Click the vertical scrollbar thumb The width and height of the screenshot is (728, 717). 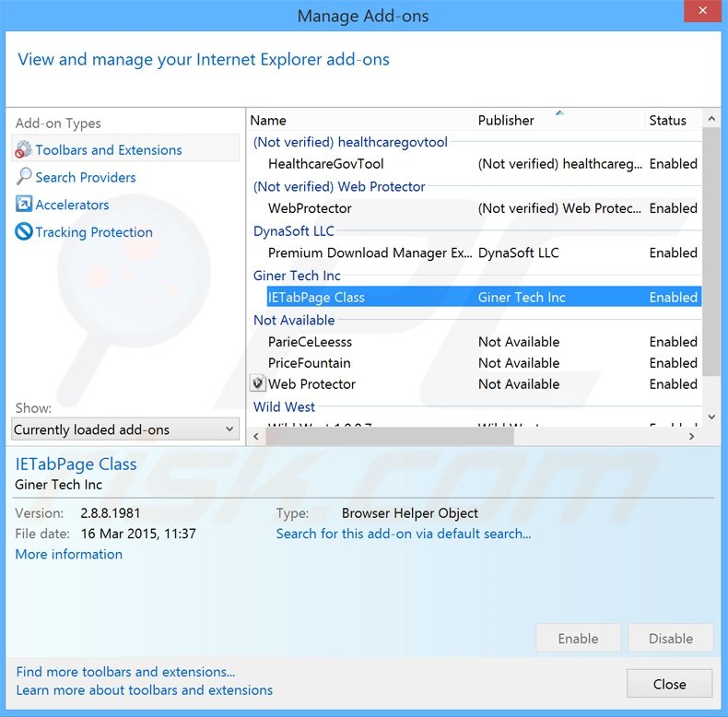tap(711, 252)
